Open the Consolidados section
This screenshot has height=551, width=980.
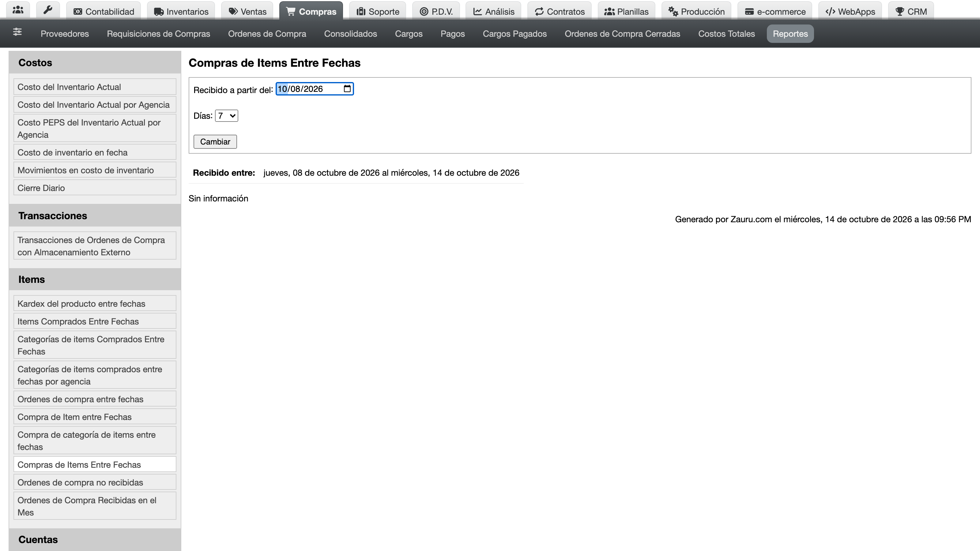[x=350, y=33]
